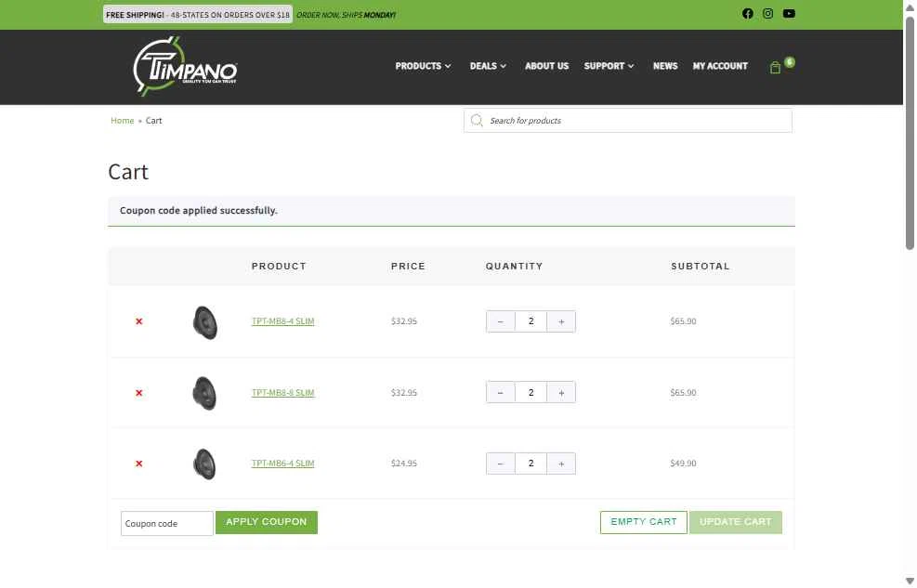This screenshot has width=917, height=588.
Task: Click the Timpano logo
Action: [185, 67]
